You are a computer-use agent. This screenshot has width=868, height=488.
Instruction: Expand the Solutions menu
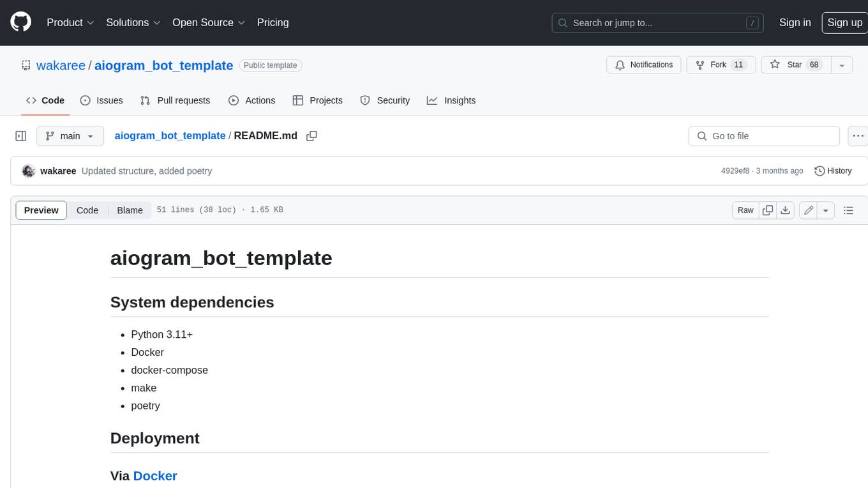[x=133, y=22]
